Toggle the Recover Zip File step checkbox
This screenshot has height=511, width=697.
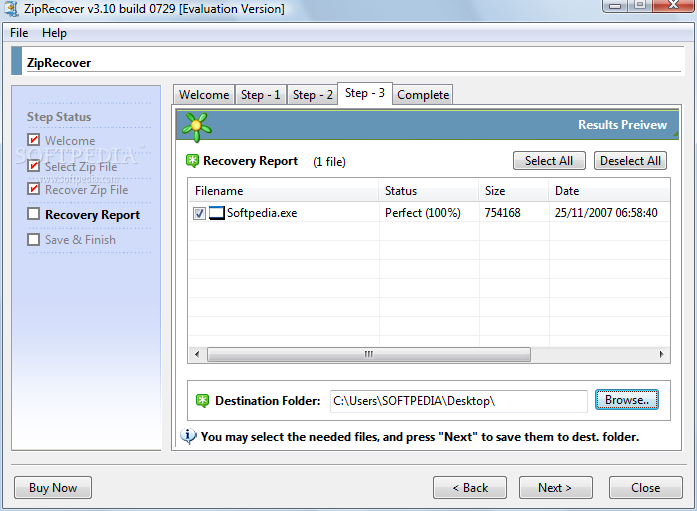[34, 189]
